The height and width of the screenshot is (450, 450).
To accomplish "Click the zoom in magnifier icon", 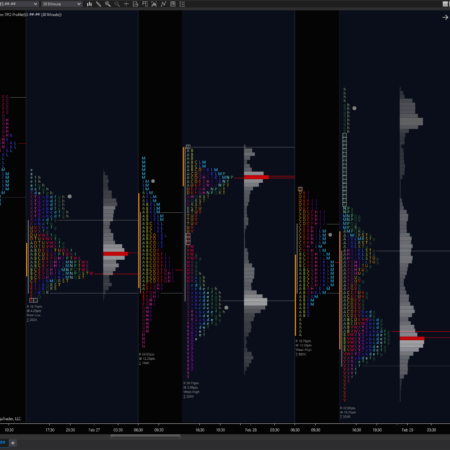I will click(108, 4).
